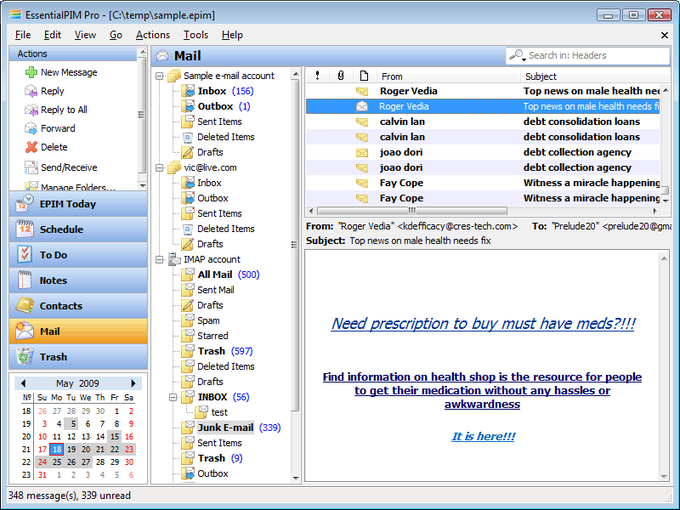The height and width of the screenshot is (510, 680).
Task: Click folder tree scroll down arrow
Action: (296, 478)
